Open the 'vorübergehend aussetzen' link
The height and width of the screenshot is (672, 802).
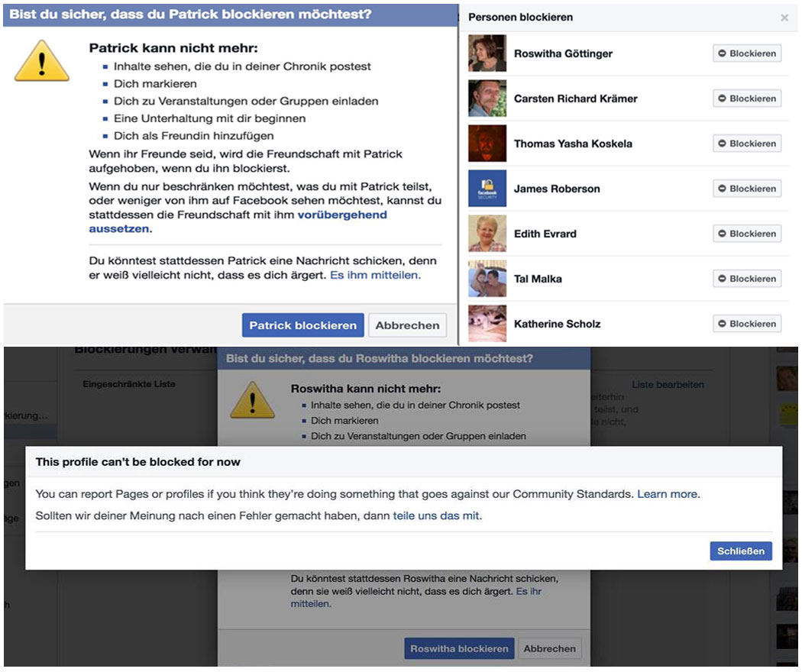pos(238,221)
